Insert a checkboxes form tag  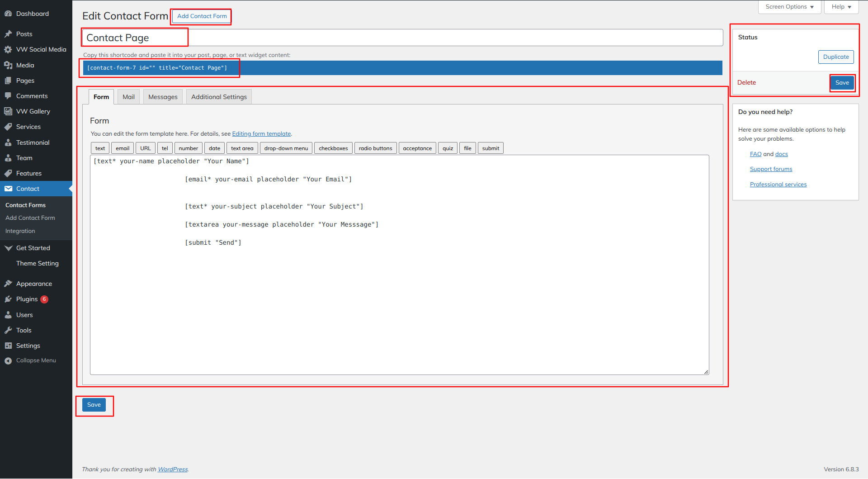coord(333,148)
